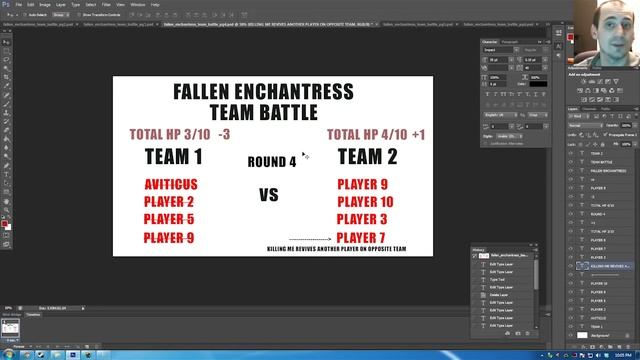Switch to the Paragraph panel tab
The height and width of the screenshot is (360, 640).
509,42
